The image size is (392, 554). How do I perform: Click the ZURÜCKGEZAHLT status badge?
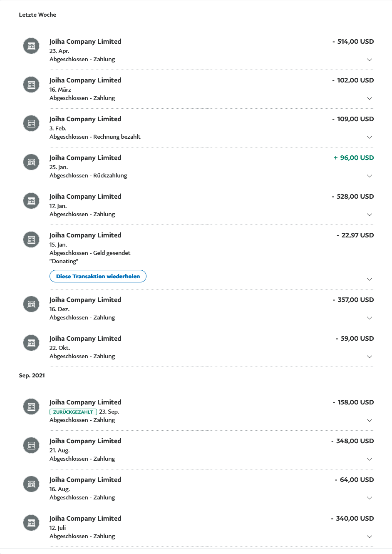73,412
